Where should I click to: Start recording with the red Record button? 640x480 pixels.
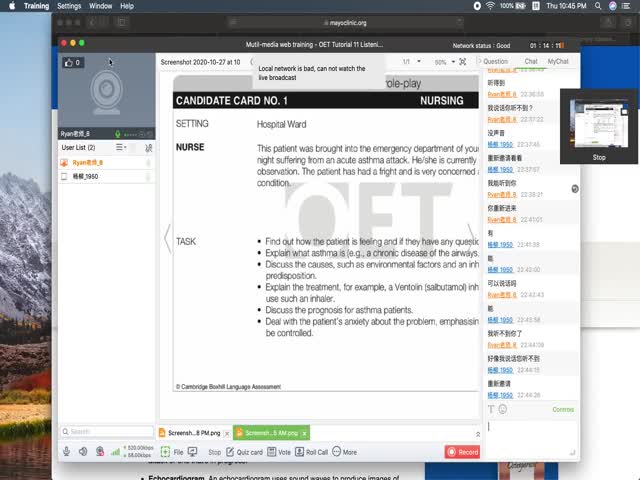coord(462,452)
